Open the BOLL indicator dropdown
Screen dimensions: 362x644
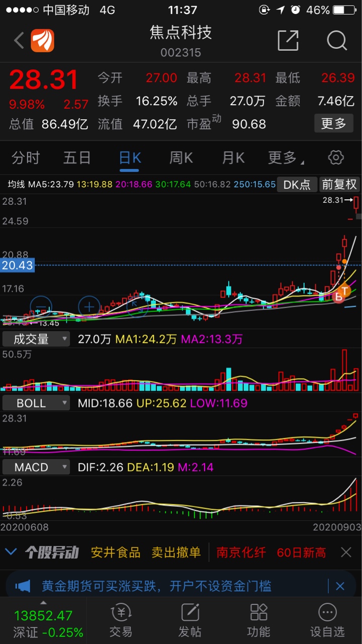click(36, 403)
